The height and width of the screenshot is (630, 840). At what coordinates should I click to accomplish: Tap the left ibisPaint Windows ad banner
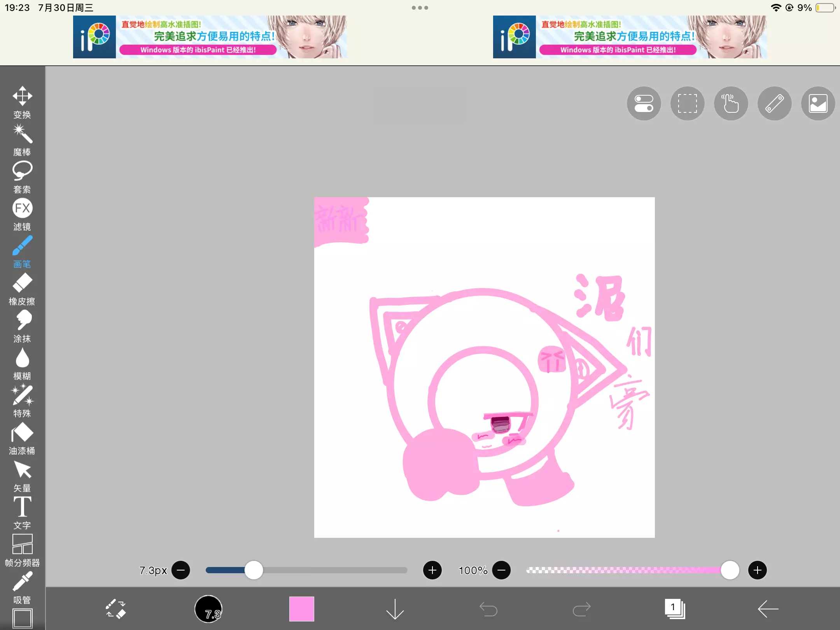click(210, 37)
